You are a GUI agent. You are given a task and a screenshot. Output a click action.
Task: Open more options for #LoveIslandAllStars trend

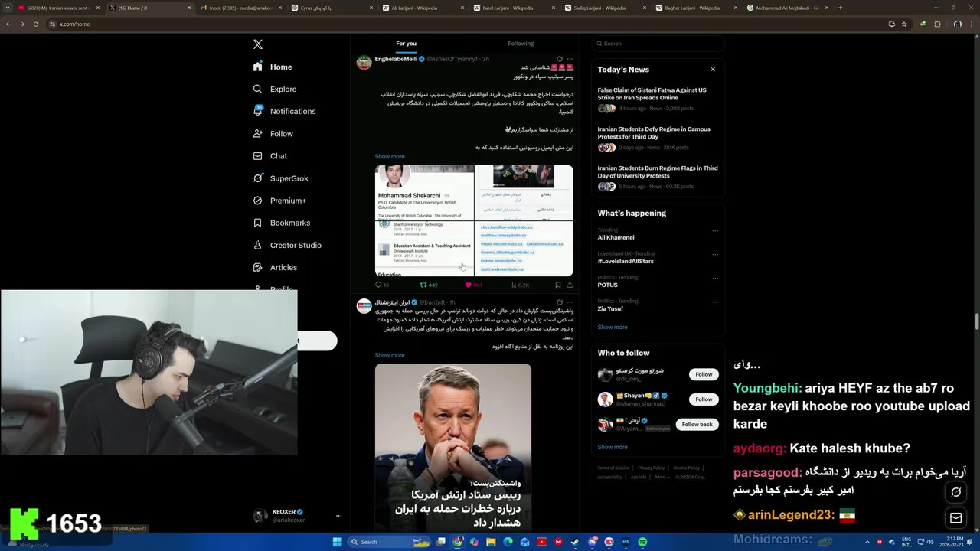715,254
